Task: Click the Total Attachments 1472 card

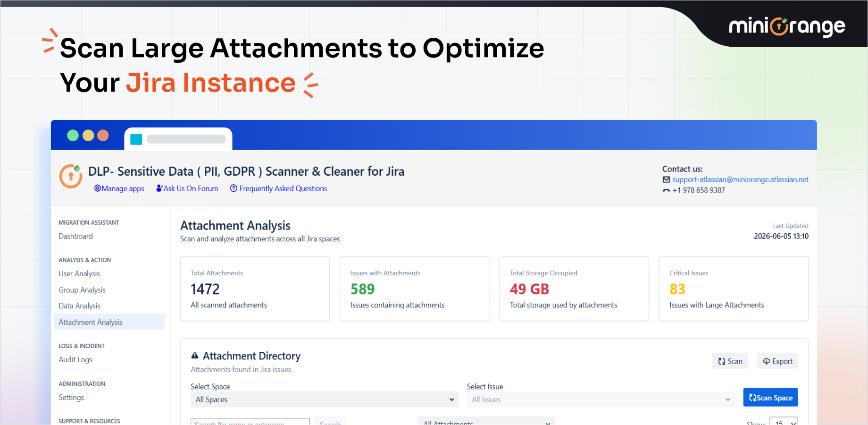Action: (x=255, y=289)
